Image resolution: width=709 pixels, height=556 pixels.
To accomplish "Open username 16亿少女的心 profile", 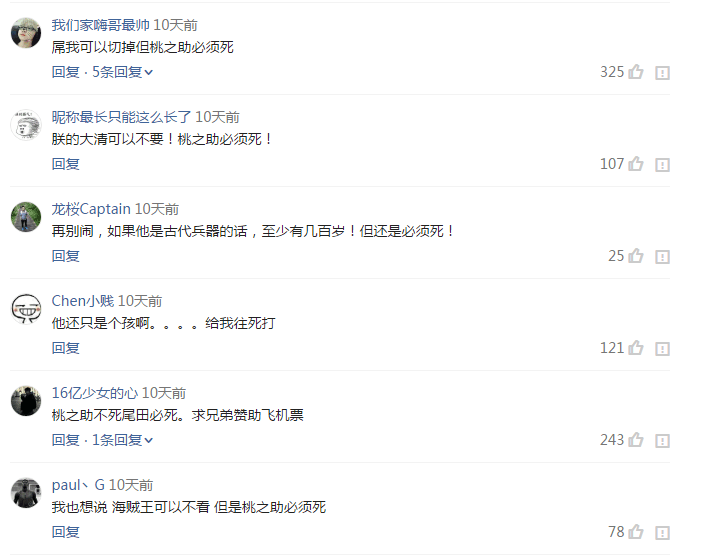I will [x=95, y=393].
